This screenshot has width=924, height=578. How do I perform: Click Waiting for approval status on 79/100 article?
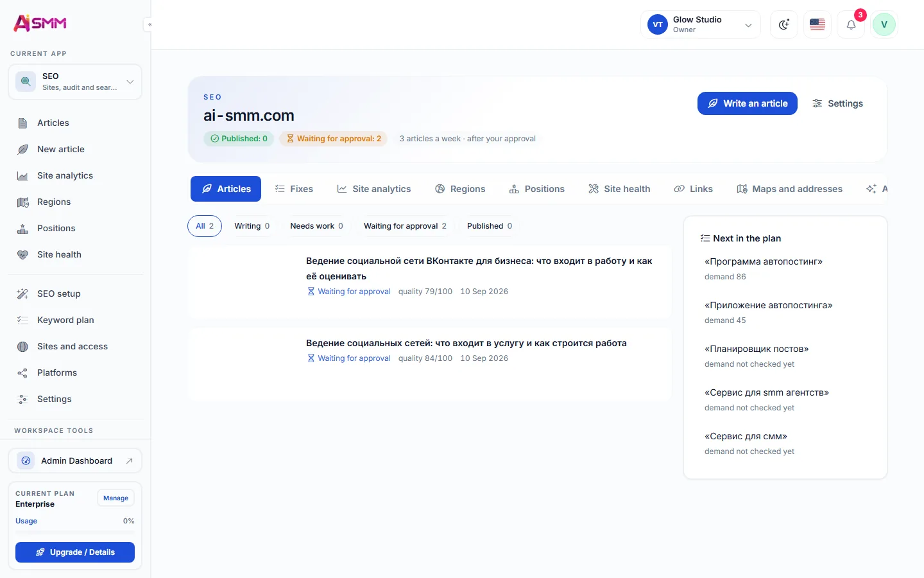pos(349,292)
